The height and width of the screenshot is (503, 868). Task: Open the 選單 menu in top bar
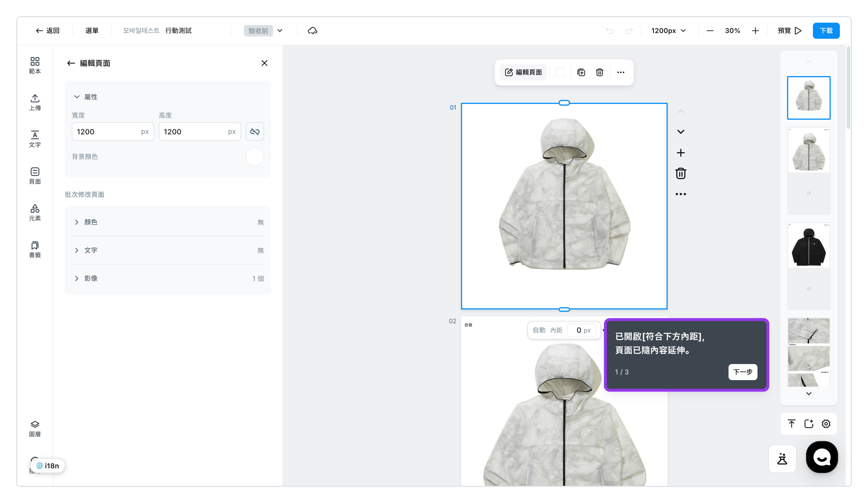[x=92, y=31]
